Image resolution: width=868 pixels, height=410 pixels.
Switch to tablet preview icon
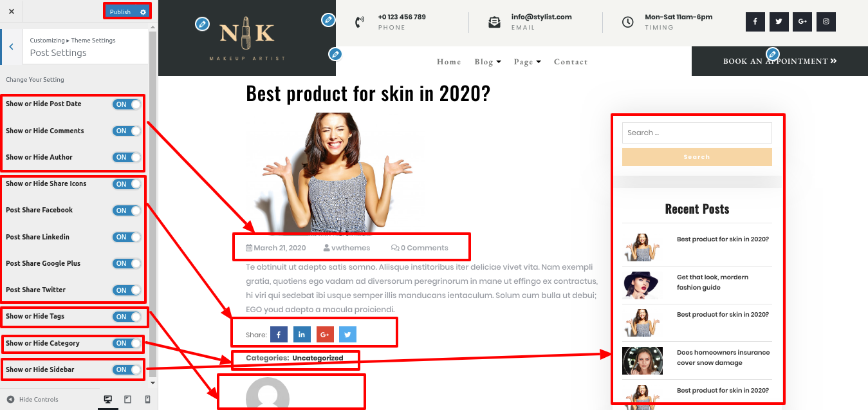coord(127,400)
